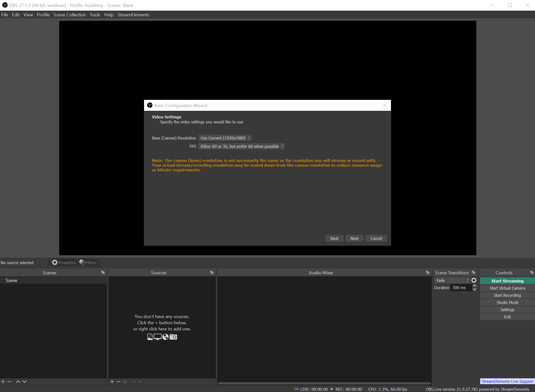Screen dimensions: 535x392
Task: Click the Next button in wizard
Action: click(x=354, y=238)
